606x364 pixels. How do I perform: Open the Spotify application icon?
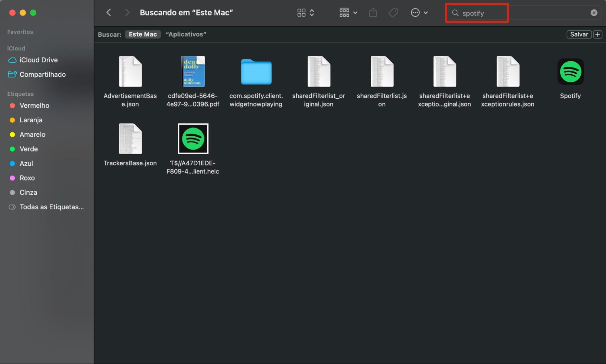570,72
